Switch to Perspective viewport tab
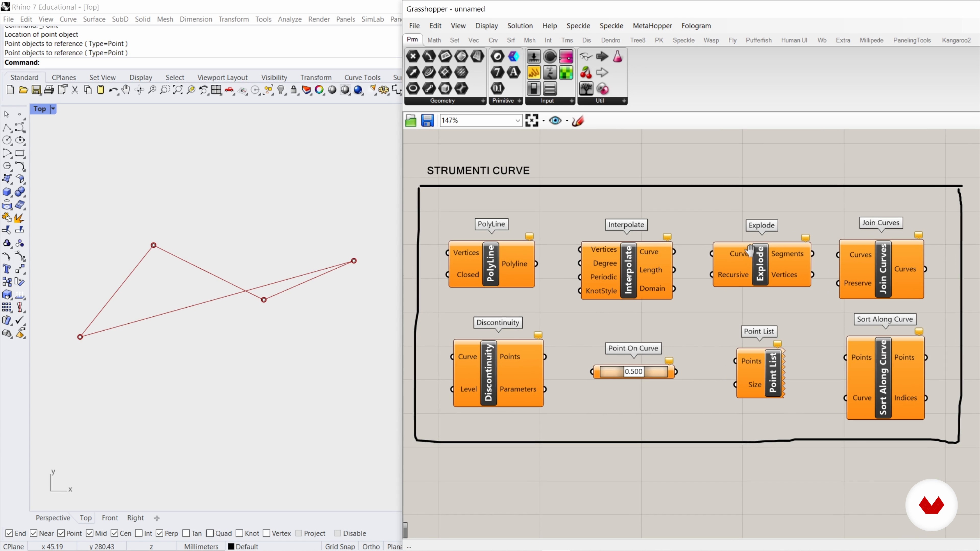 coord(53,518)
